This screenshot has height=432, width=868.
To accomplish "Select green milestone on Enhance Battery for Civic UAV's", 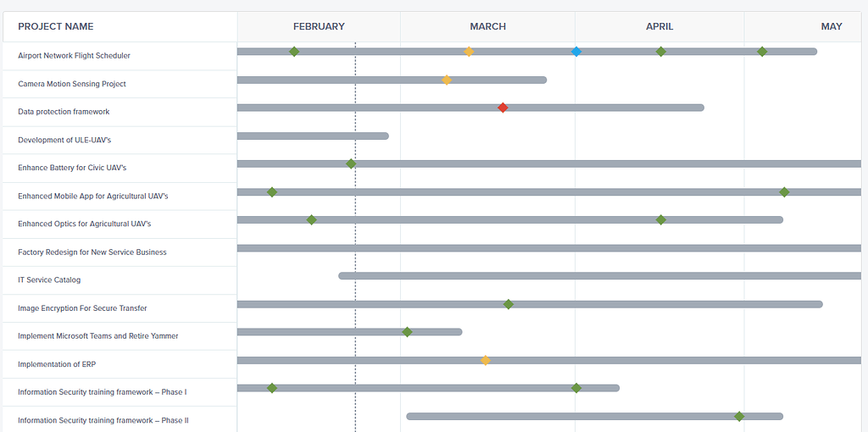I will click(350, 163).
